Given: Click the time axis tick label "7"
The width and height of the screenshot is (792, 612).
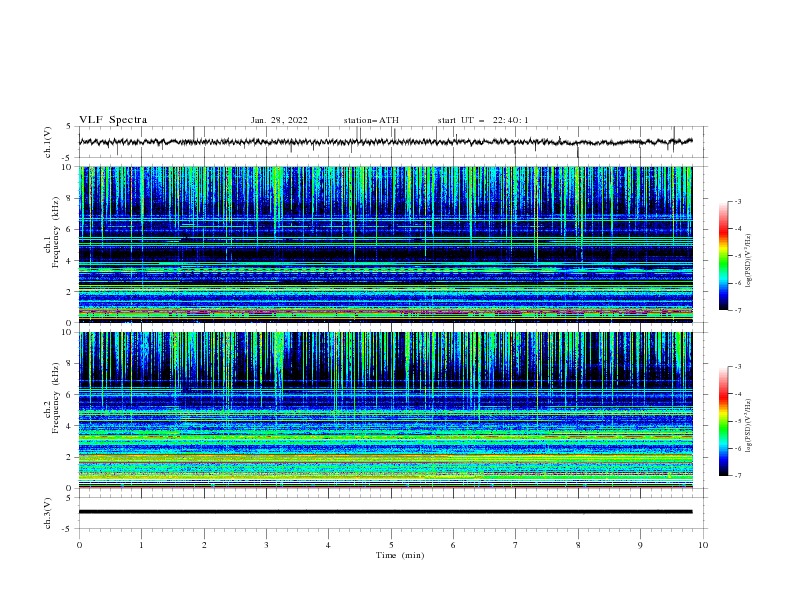Looking at the screenshot, I should (516, 545).
